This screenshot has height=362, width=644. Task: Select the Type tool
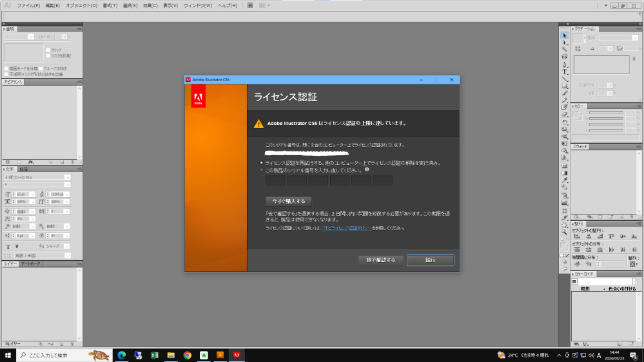pos(564,72)
